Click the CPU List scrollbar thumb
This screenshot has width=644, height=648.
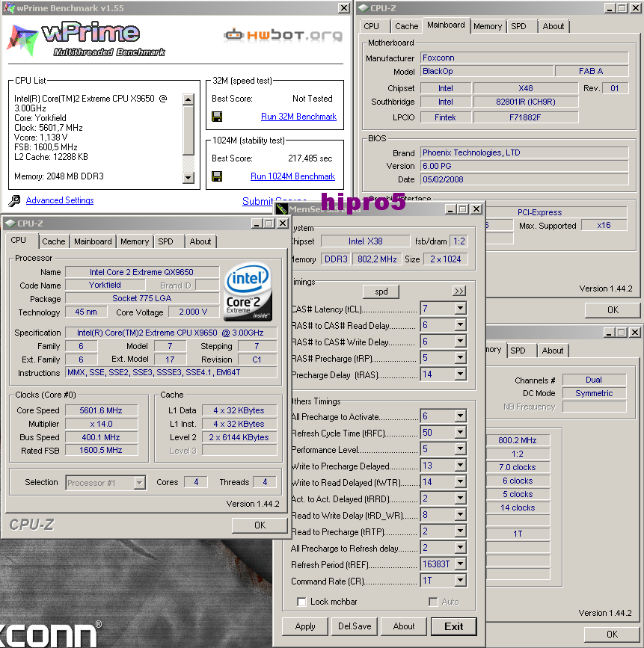pos(188,130)
